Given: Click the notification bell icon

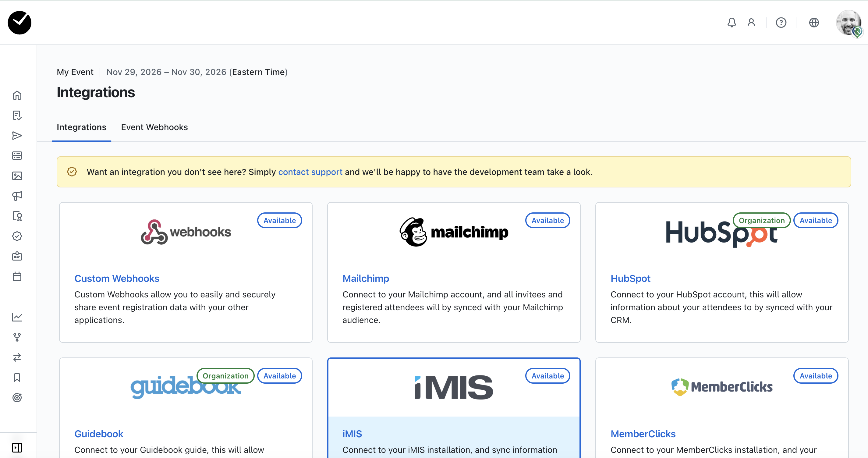Looking at the screenshot, I should (732, 23).
